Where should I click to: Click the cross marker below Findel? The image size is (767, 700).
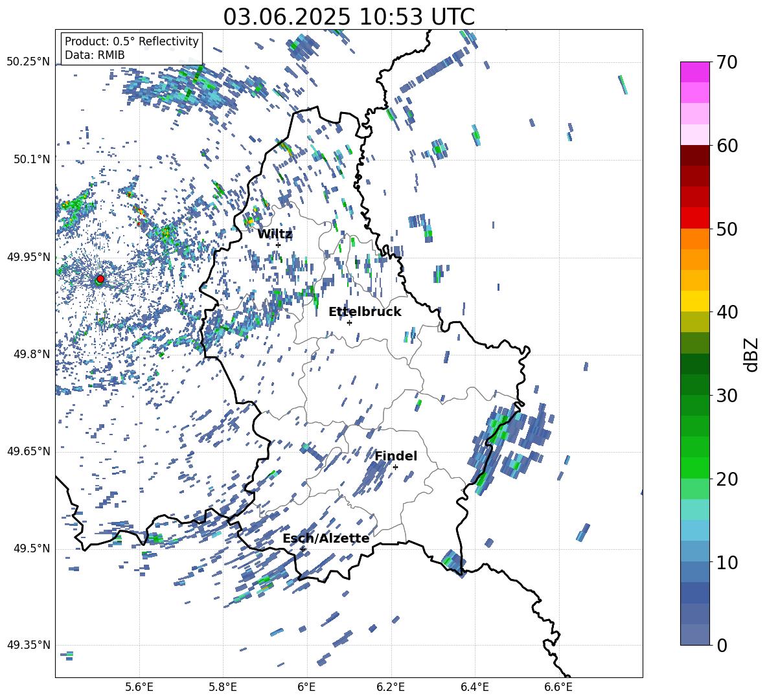pos(395,468)
